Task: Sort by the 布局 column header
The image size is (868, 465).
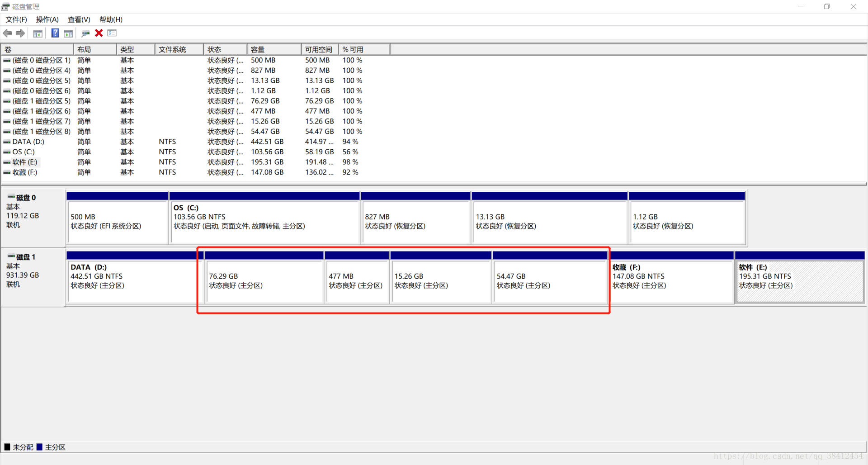Action: [95, 49]
